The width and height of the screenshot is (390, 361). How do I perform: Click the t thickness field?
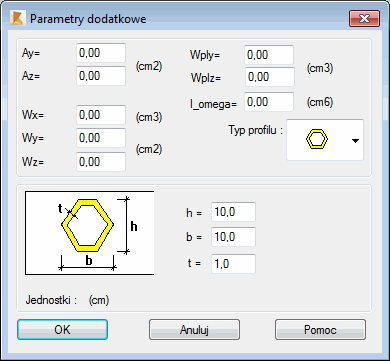pyautogui.click(x=233, y=264)
